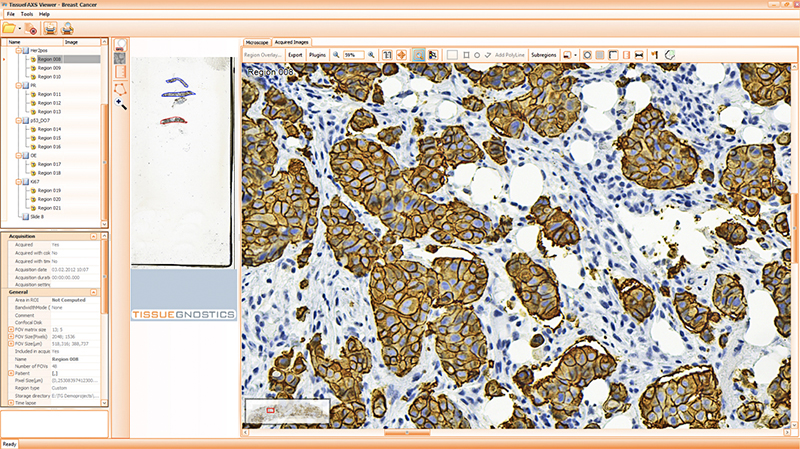The image size is (800, 449).
Task: Click the Export button
Action: 295,54
